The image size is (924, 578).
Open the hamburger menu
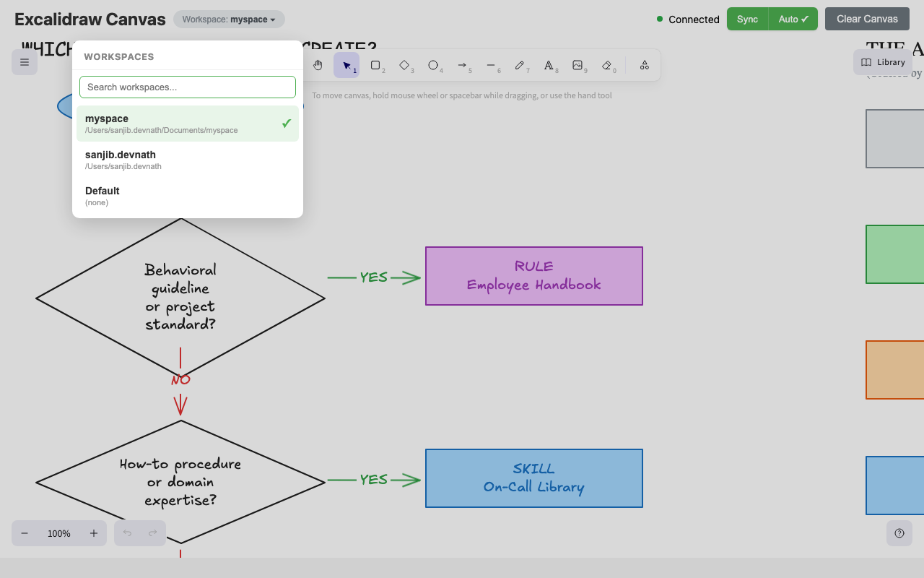24,62
